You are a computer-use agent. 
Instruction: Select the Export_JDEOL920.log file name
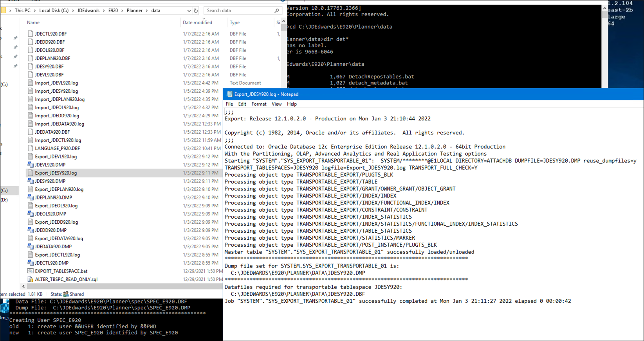pyautogui.click(x=56, y=206)
